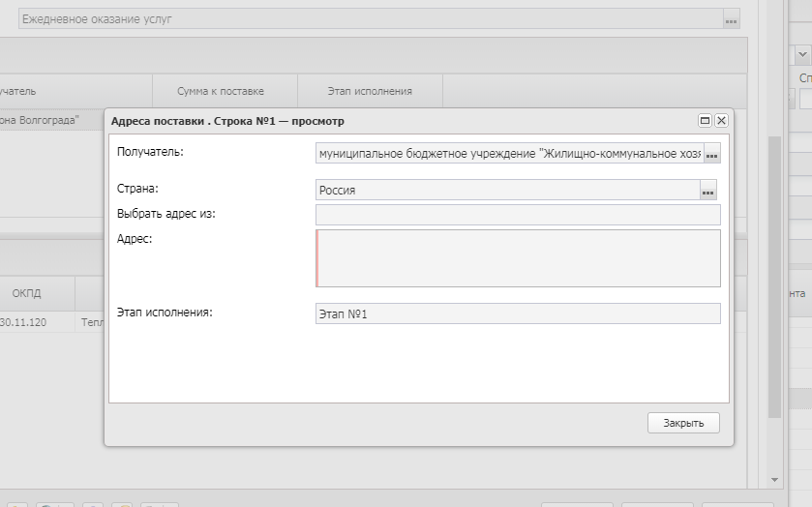
Task: Click the Этап исполнения field in dialog
Action: 518,313
